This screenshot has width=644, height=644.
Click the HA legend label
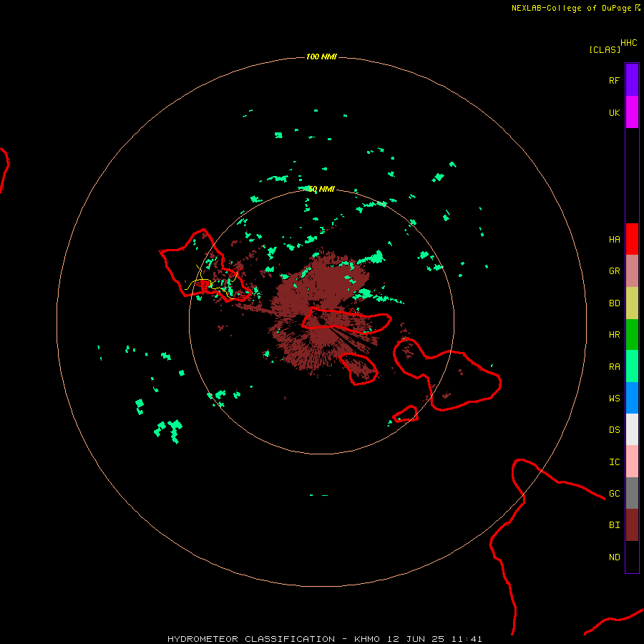(615, 240)
